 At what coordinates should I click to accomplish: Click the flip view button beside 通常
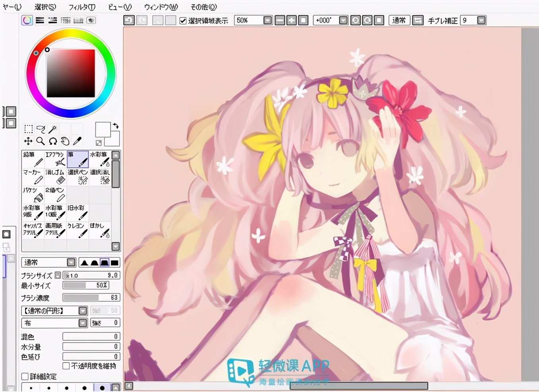(x=418, y=20)
